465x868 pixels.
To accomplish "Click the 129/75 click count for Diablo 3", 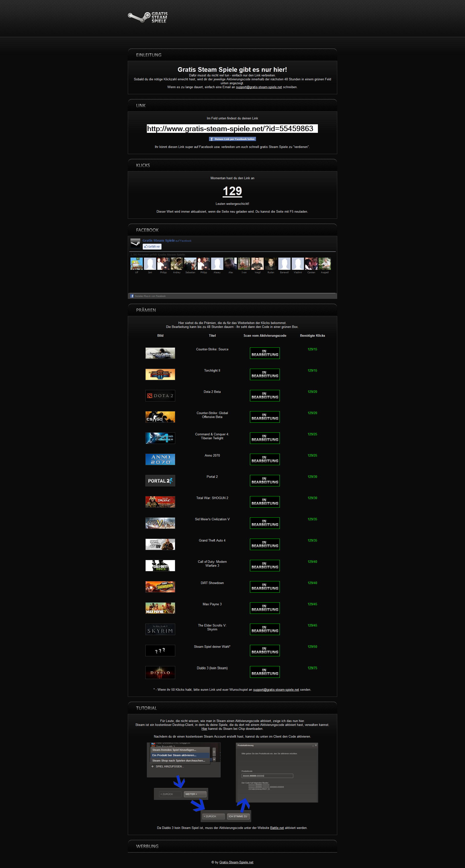I will click(x=312, y=668).
